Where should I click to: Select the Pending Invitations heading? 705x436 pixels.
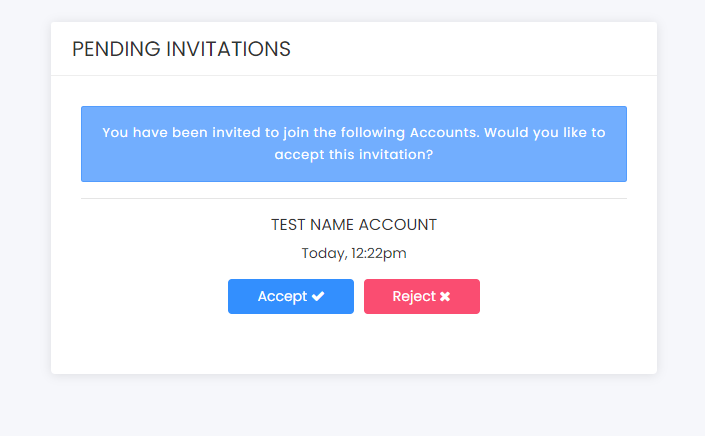pos(181,49)
